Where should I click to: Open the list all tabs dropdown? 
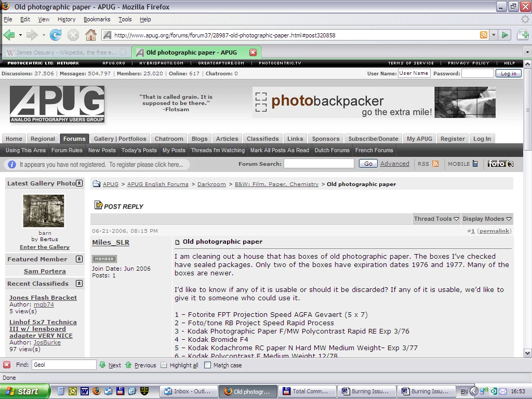(x=527, y=52)
